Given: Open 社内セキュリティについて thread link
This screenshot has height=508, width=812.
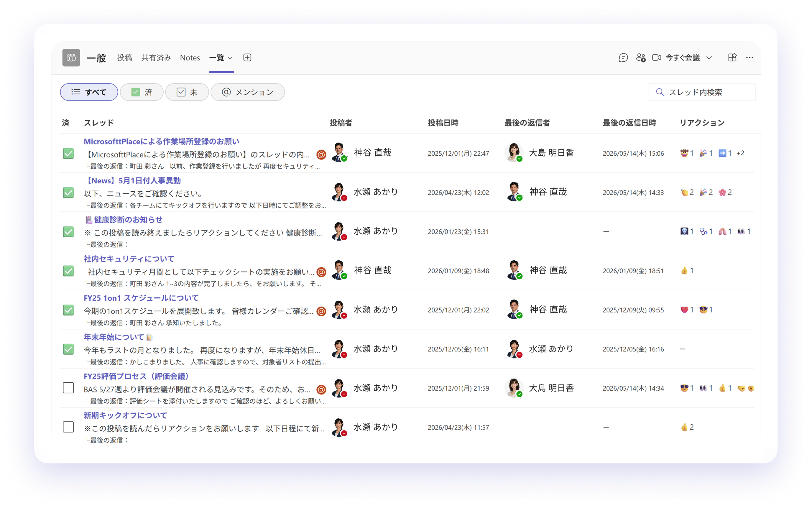Looking at the screenshot, I should click(129, 259).
